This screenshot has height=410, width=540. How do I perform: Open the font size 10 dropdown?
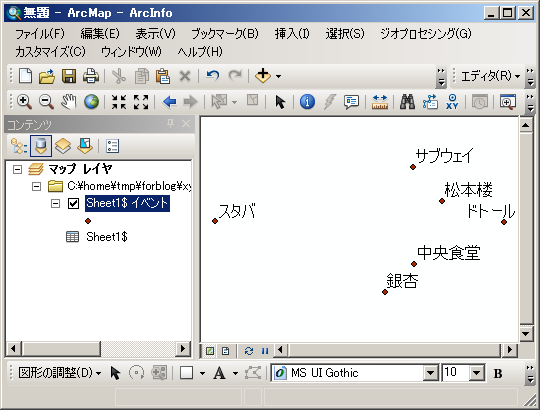(477, 373)
